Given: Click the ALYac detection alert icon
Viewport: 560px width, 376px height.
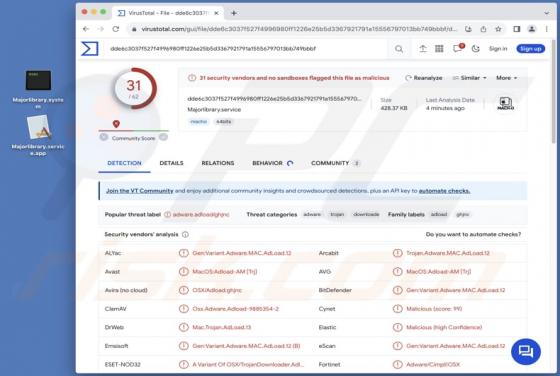Looking at the screenshot, I should [x=184, y=253].
